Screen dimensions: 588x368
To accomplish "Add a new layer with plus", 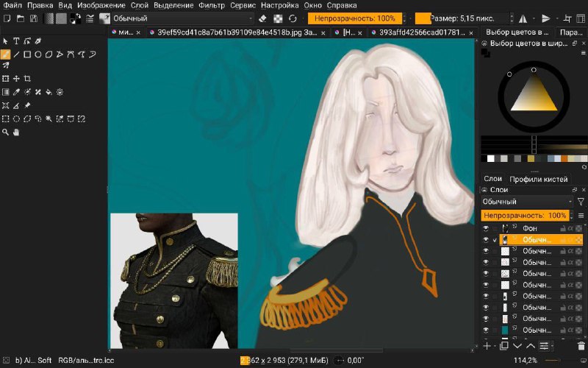I will [x=487, y=346].
